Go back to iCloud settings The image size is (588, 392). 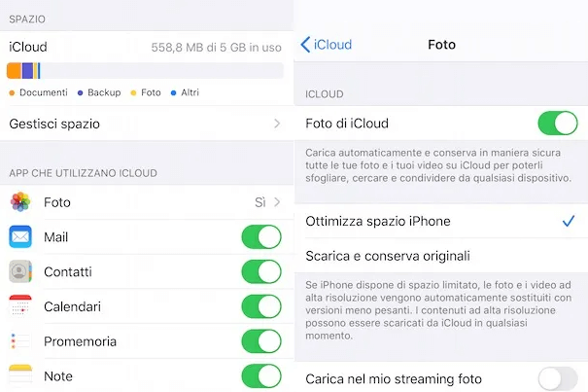tap(327, 45)
